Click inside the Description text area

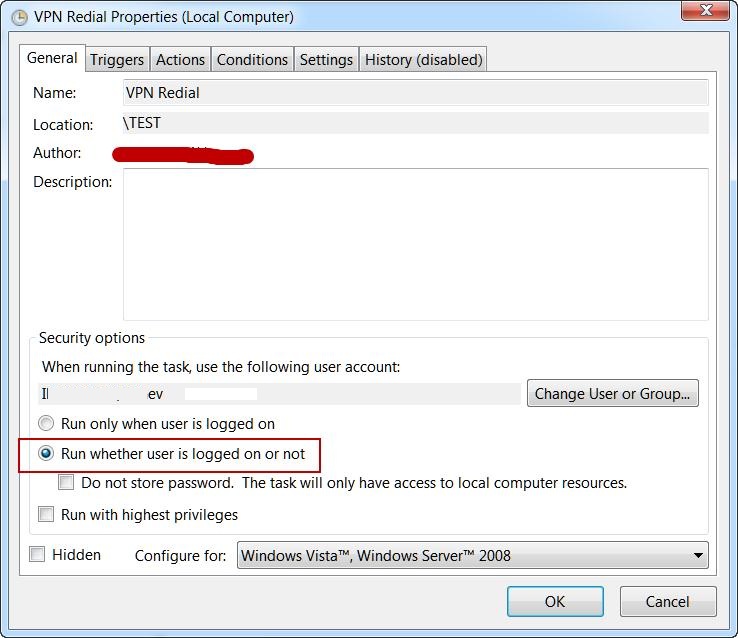pyautogui.click(x=415, y=243)
